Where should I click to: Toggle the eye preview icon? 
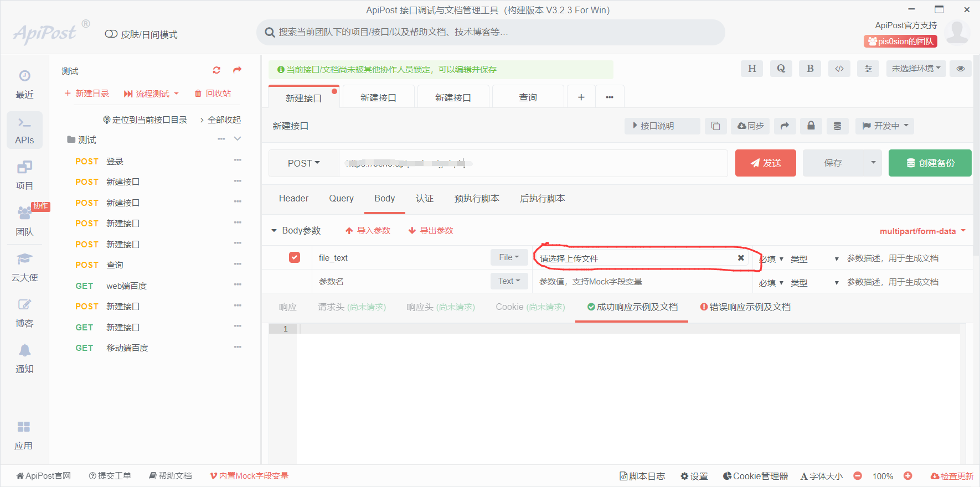tap(961, 69)
